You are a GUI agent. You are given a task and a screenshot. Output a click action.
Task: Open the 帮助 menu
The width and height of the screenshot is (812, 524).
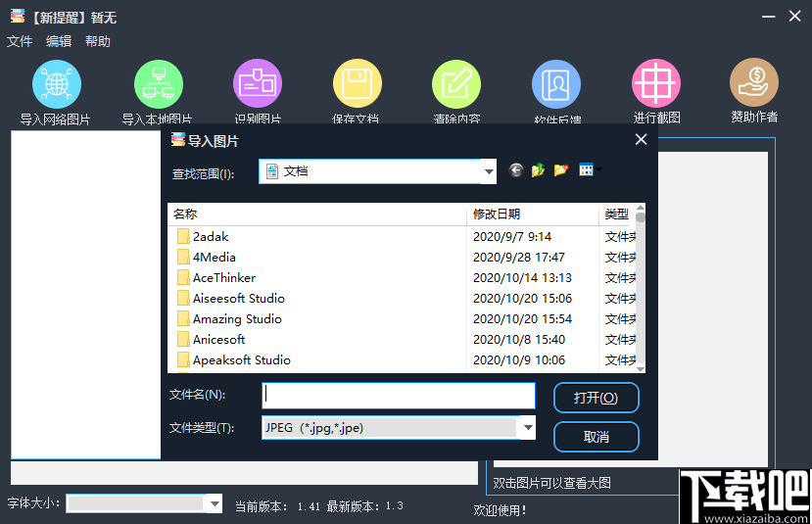(98, 41)
